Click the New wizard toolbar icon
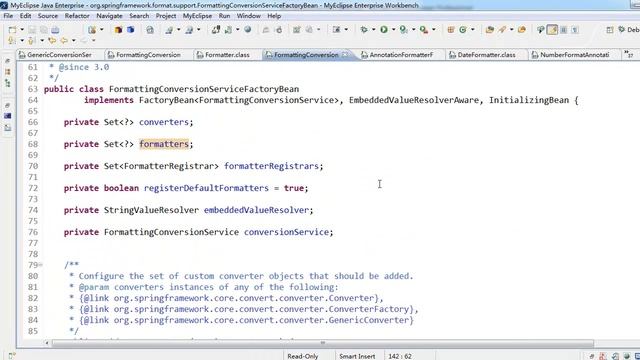 click(13, 30)
